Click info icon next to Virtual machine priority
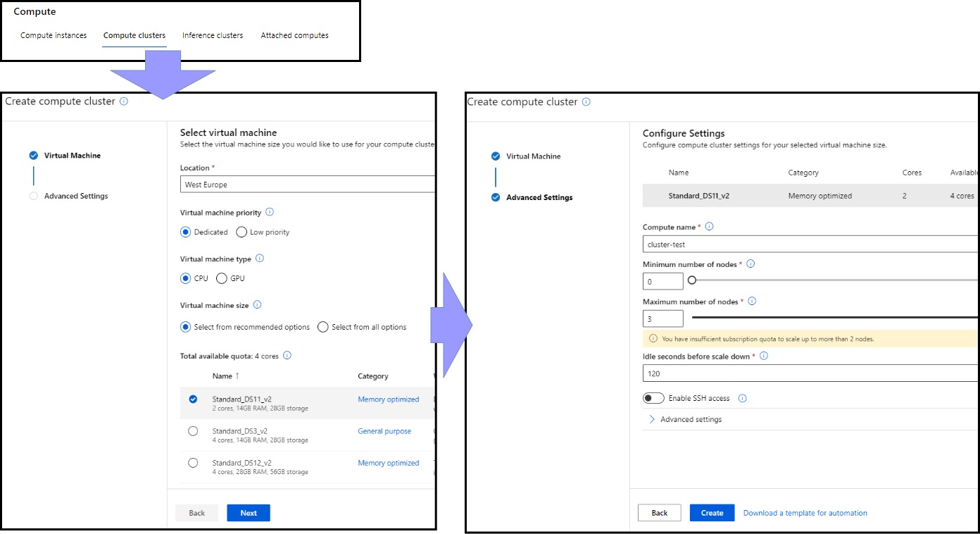 coord(270,212)
